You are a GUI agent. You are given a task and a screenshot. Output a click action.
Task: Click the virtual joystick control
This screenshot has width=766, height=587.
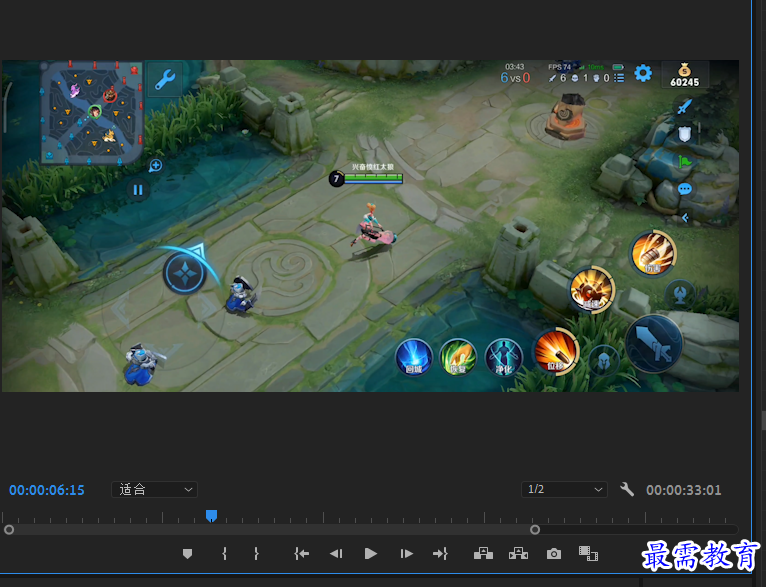coord(184,273)
